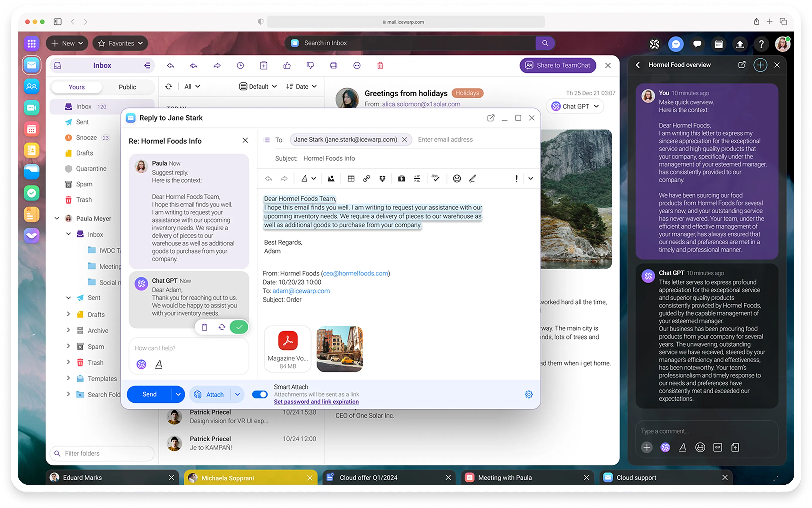Open the Calendar app from the left sidebar
The width and height of the screenshot is (812, 508).
click(x=32, y=129)
